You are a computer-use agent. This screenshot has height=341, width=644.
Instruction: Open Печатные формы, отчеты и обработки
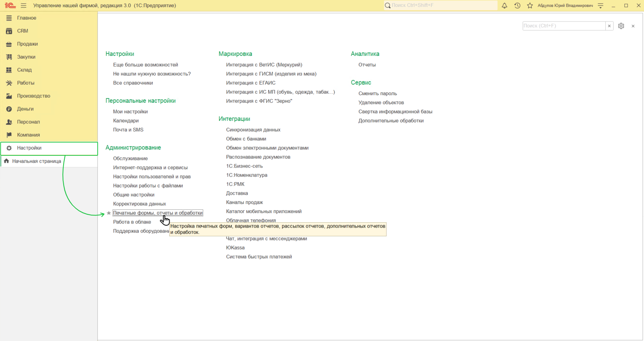(158, 213)
